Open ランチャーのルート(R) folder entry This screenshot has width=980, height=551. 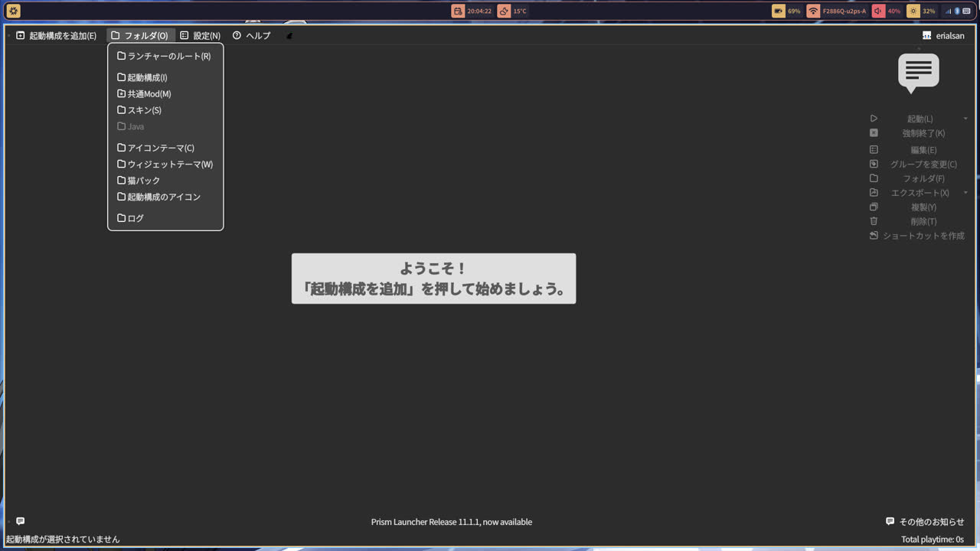(x=165, y=56)
